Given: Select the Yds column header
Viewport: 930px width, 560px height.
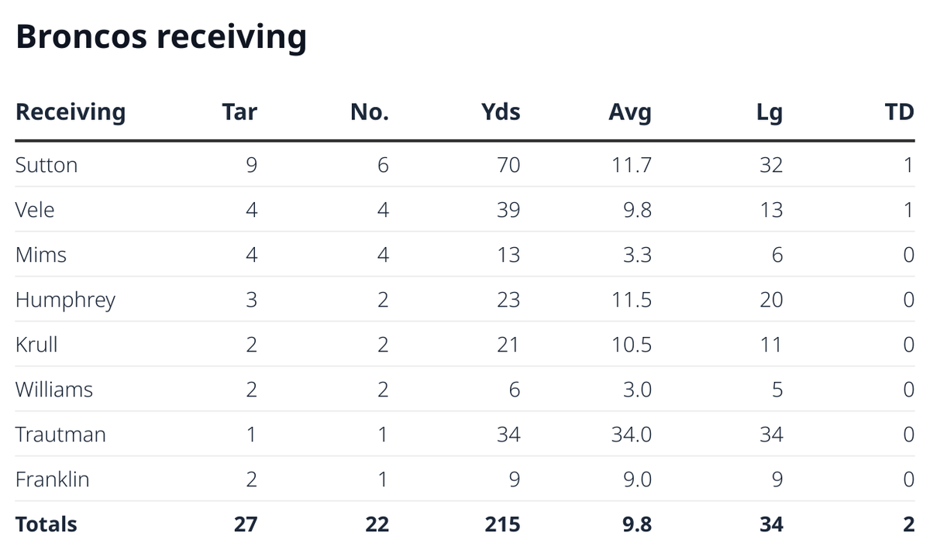Looking at the screenshot, I should (x=501, y=112).
